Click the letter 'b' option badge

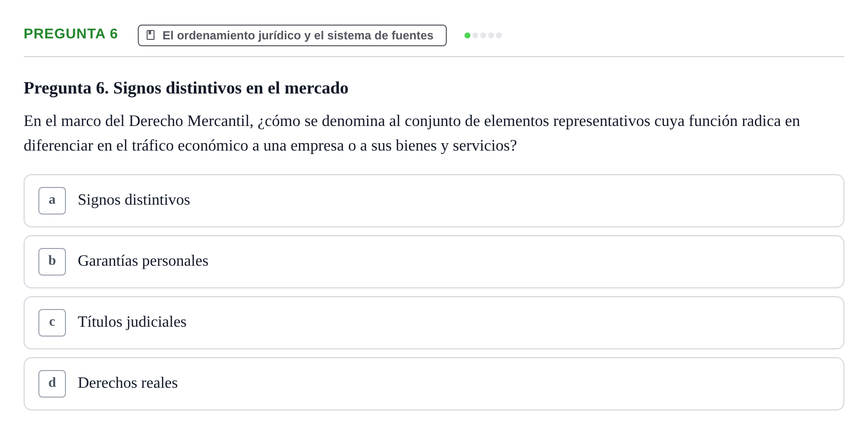point(52,262)
